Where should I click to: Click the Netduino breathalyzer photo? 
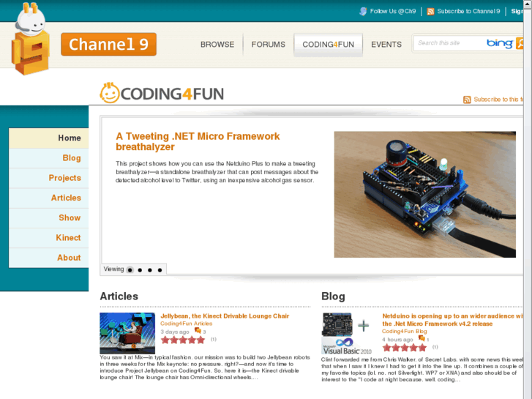(424, 194)
